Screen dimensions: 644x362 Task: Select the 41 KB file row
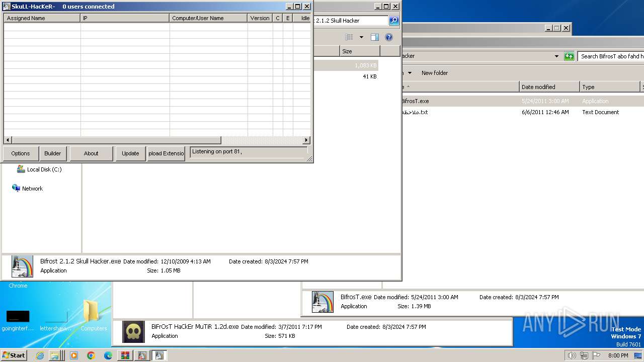(346, 76)
